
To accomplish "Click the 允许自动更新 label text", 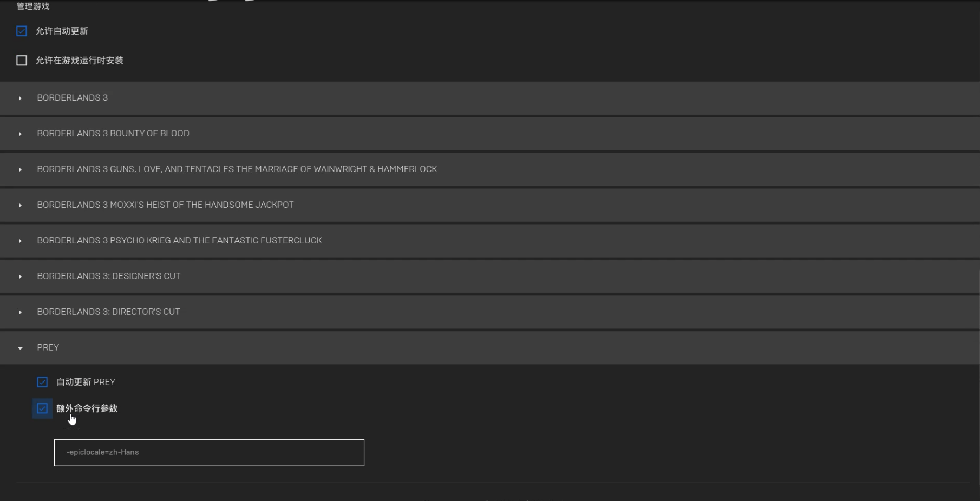I will [62, 31].
